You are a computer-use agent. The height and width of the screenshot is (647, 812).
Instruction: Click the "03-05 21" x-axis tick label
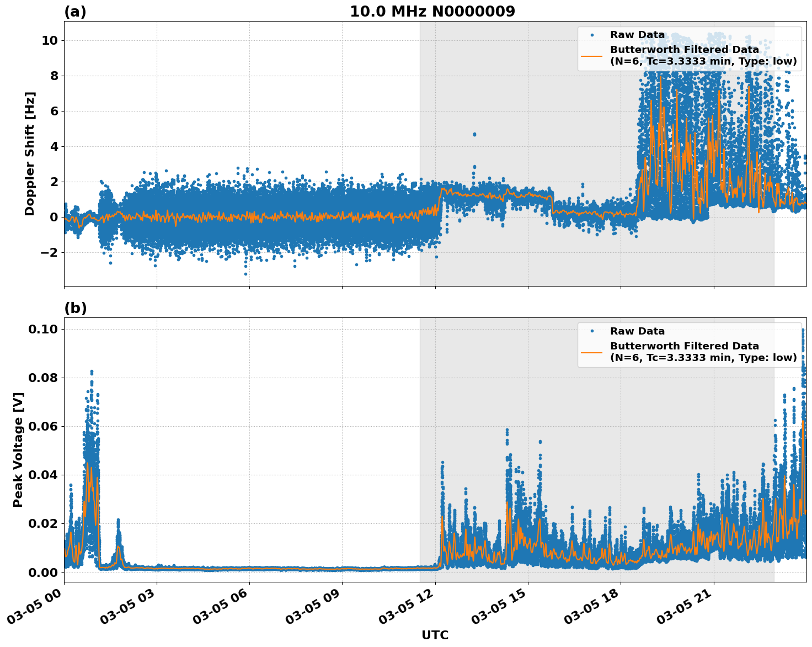685,606
